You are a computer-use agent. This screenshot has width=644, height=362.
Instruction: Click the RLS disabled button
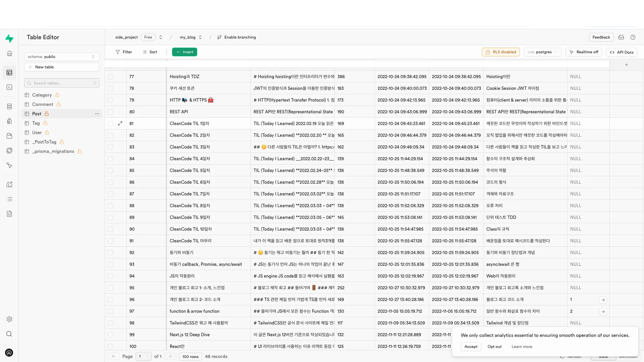(x=500, y=52)
